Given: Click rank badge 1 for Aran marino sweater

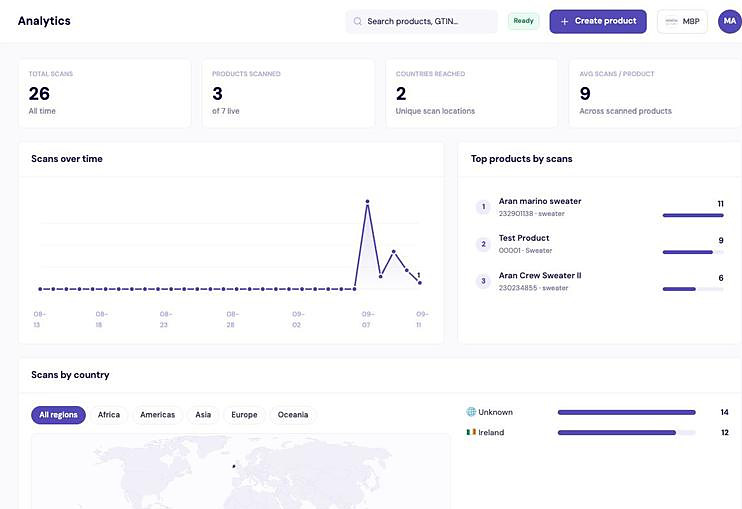Looking at the screenshot, I should (483, 207).
